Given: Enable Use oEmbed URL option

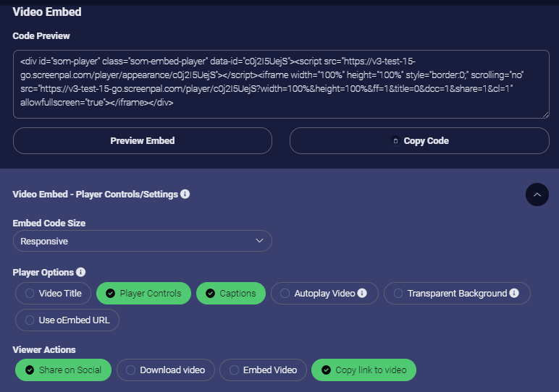Looking at the screenshot, I should (67, 320).
